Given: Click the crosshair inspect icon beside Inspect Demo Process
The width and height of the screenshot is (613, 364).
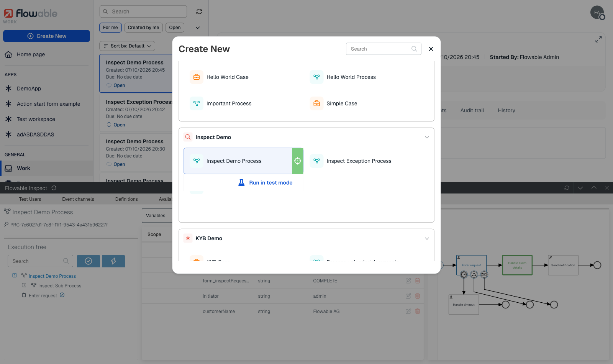Looking at the screenshot, I should point(298,161).
